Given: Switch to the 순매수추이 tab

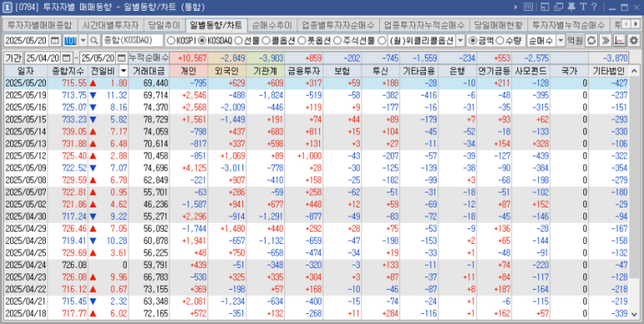Looking at the screenshot, I should (272, 25).
